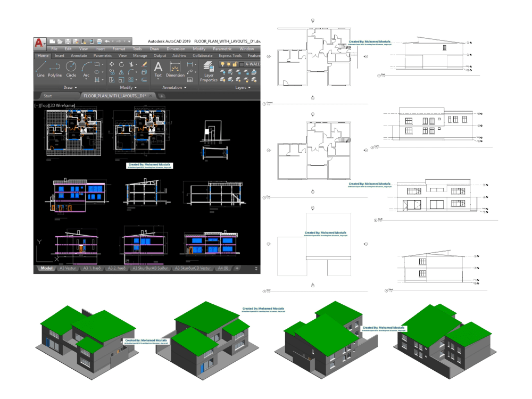Select the Scale tool icon
532x399 pixels.
(x=121, y=80)
